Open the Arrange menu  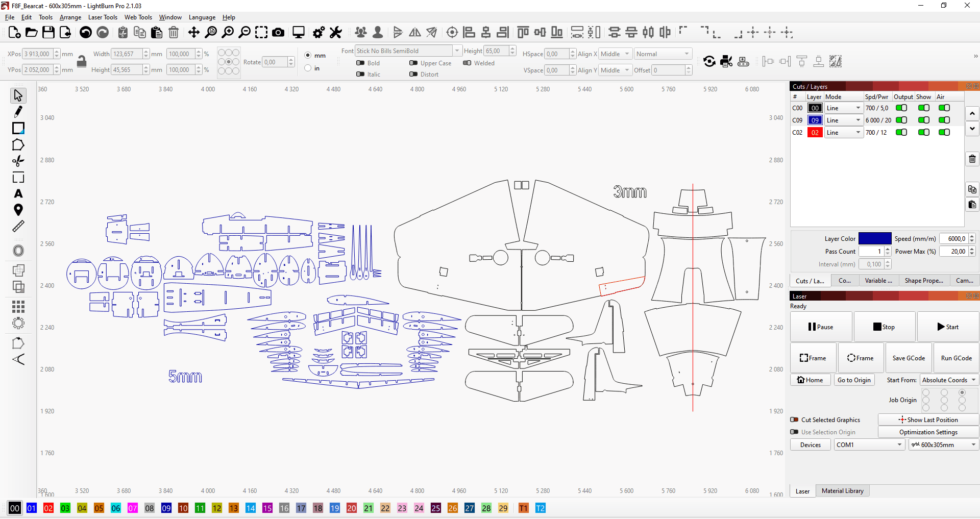tap(70, 17)
